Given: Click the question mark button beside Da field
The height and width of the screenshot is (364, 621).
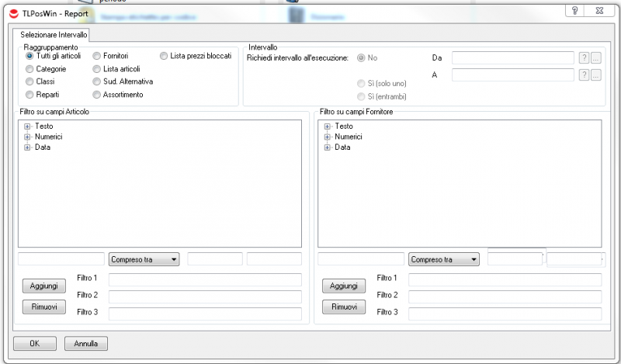Looking at the screenshot, I should (584, 57).
